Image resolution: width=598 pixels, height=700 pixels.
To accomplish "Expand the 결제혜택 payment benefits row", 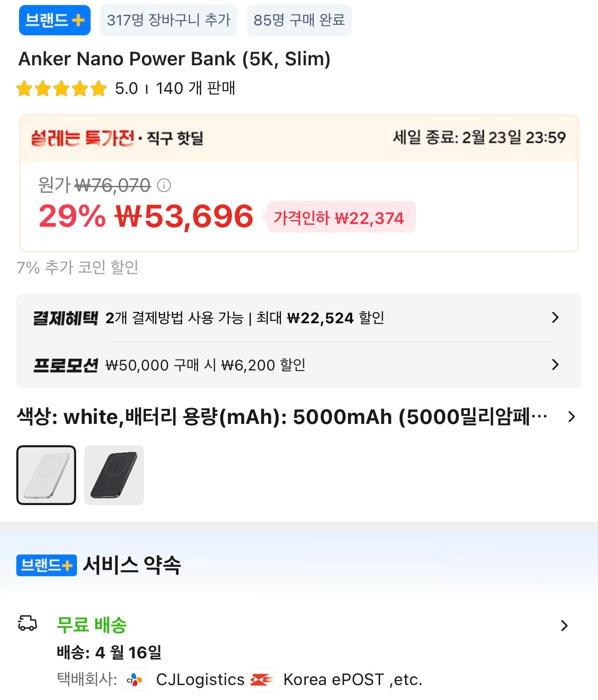I will (555, 317).
